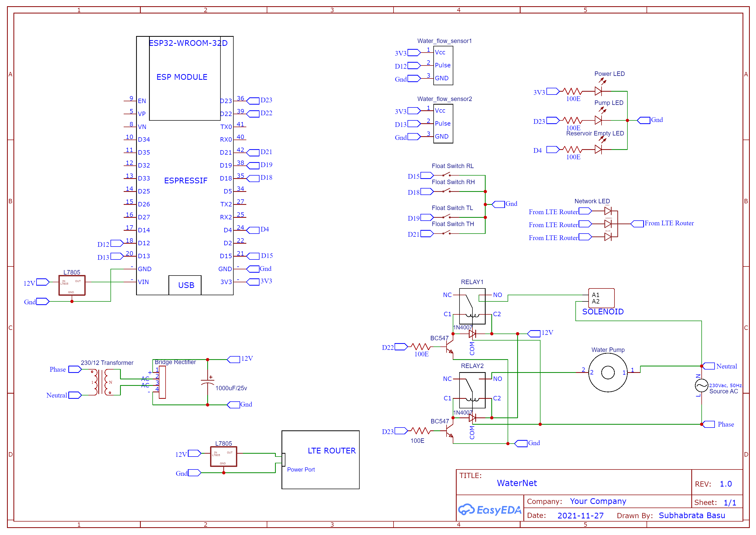
Task: Select the D22 net port at the RELAY1 driver
Action: click(x=401, y=346)
